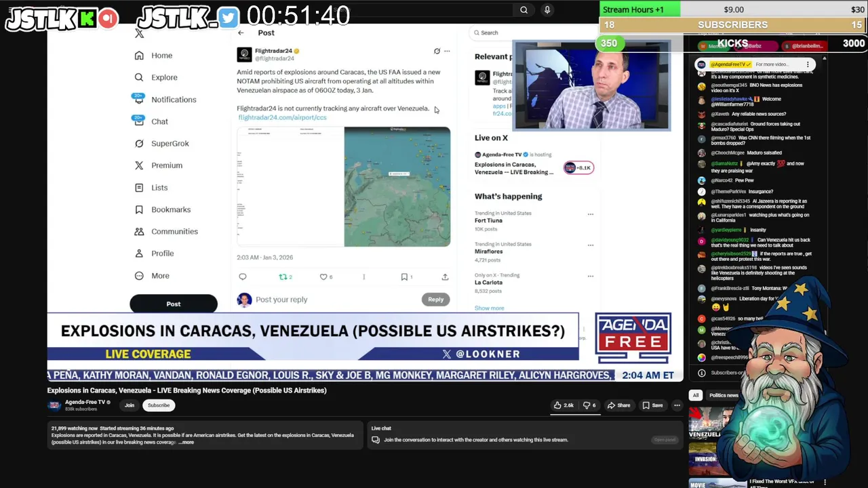The width and height of the screenshot is (868, 488).
Task: Open the +8.1K live listeners badge
Action: pyautogui.click(x=578, y=167)
